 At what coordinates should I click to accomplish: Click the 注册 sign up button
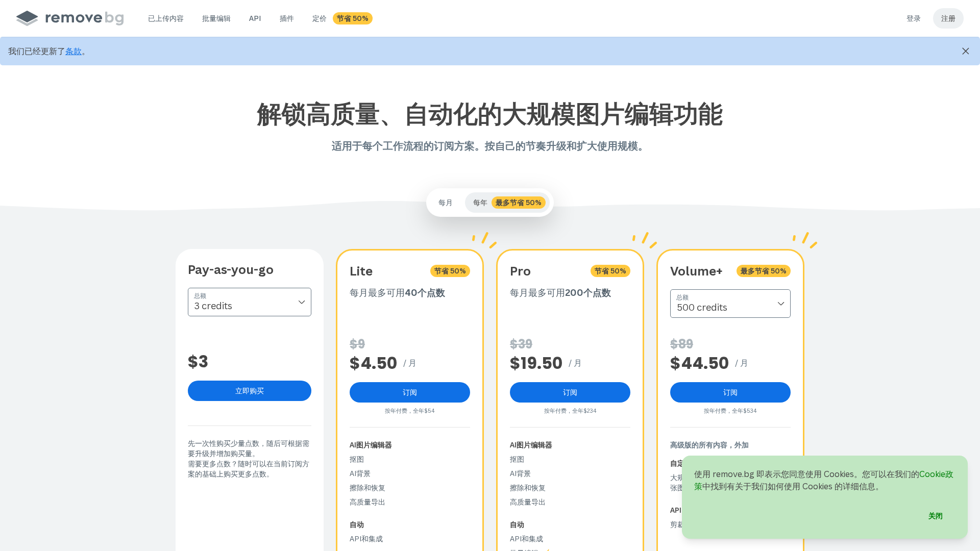pyautogui.click(x=948, y=18)
